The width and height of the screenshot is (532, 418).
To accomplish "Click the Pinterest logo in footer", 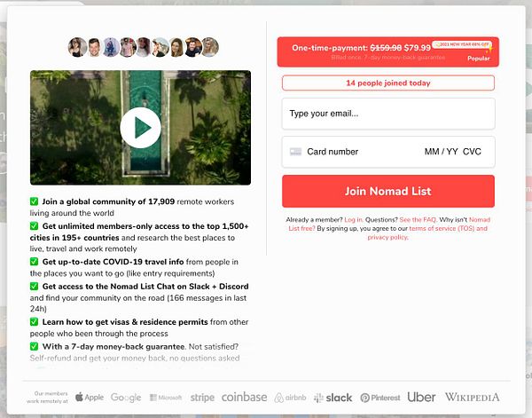I will [380, 398].
